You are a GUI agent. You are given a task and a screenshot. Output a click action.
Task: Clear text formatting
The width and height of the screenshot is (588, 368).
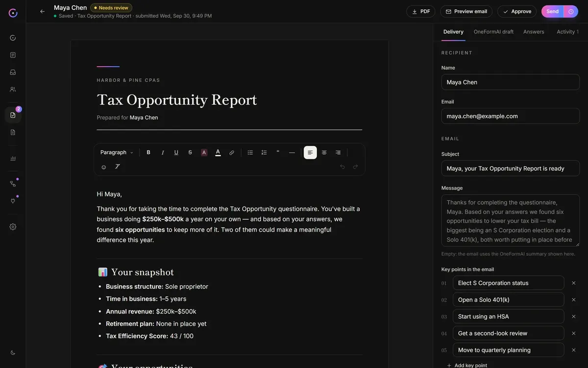coord(118,167)
